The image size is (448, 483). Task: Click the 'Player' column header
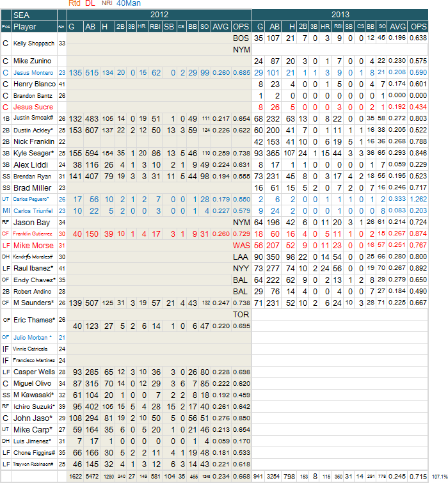click(x=35, y=27)
